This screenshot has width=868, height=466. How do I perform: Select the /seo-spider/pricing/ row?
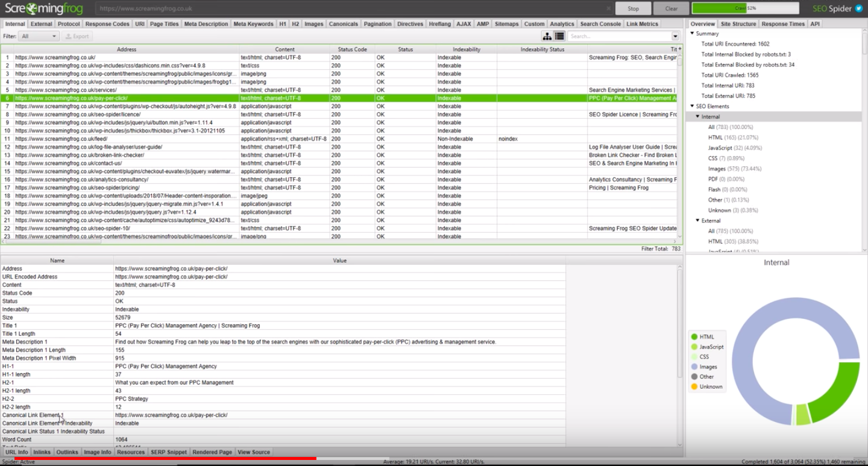339,187
